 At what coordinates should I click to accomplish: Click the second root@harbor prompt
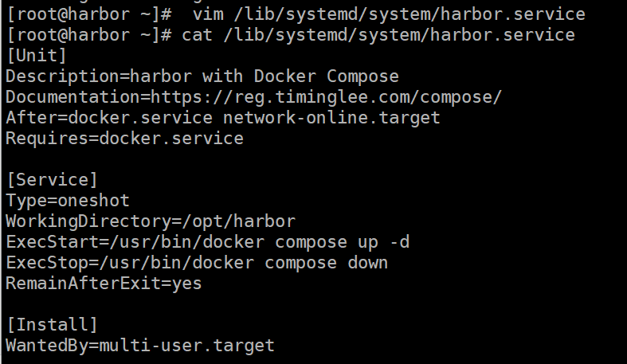(89, 36)
